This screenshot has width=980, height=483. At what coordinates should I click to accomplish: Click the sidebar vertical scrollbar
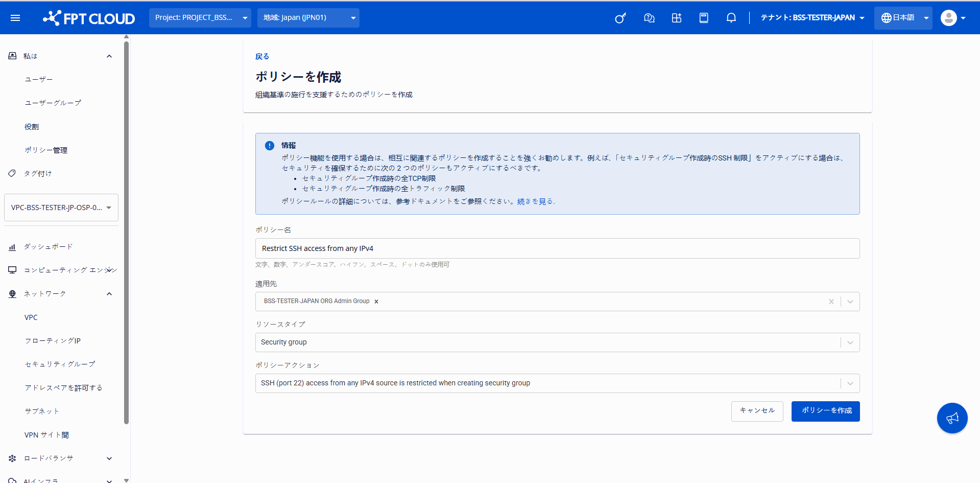point(126,233)
